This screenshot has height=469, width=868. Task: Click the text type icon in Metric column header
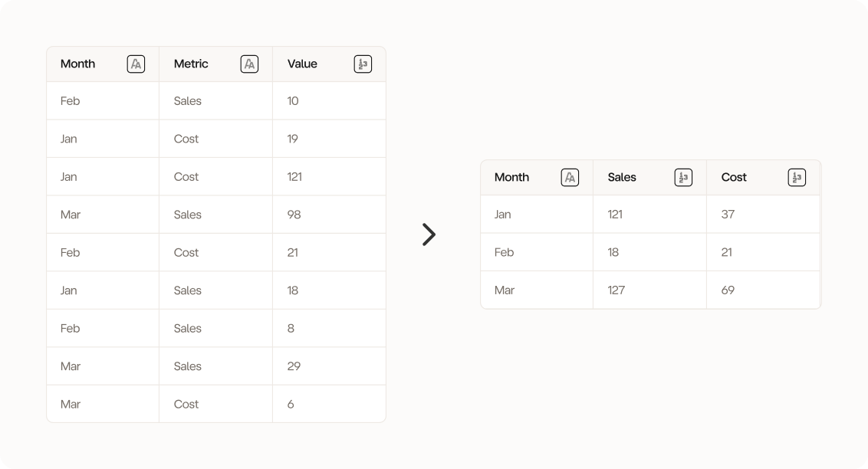coord(249,64)
